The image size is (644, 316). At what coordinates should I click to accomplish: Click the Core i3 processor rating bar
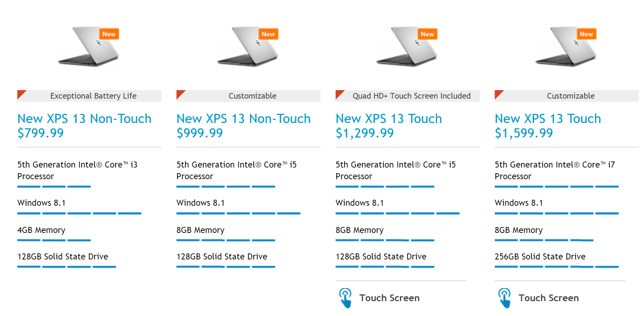click(x=54, y=186)
